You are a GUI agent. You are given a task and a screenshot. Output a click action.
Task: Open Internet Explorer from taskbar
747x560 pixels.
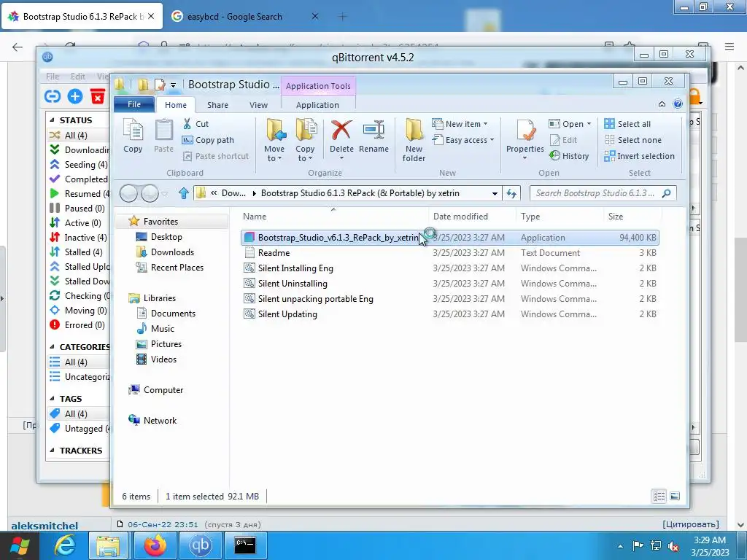65,545
